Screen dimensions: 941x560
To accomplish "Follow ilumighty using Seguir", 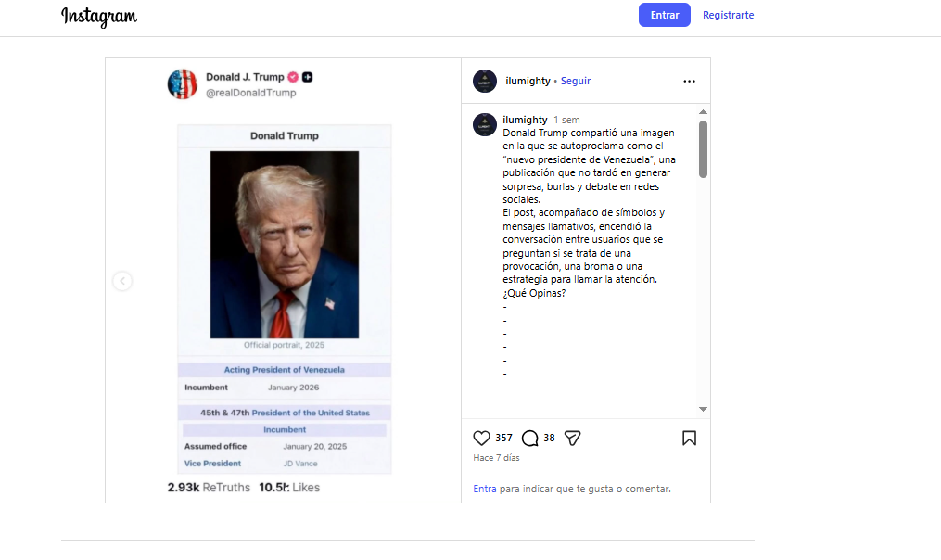I will [x=576, y=81].
